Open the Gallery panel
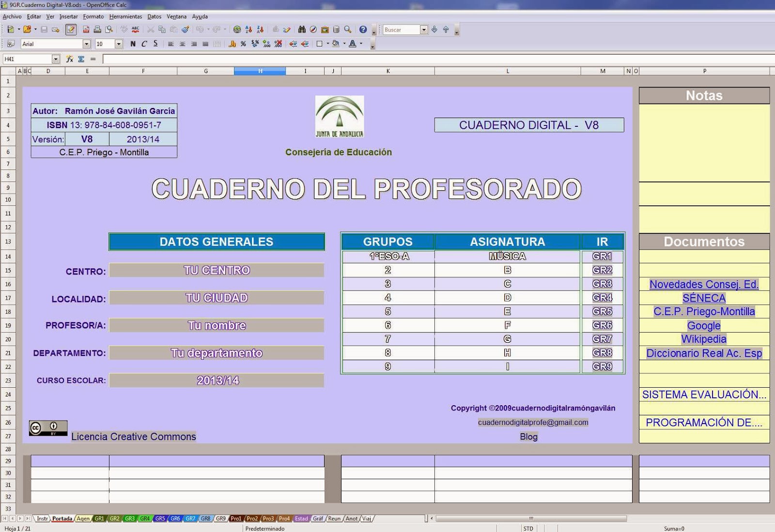 coord(325,30)
